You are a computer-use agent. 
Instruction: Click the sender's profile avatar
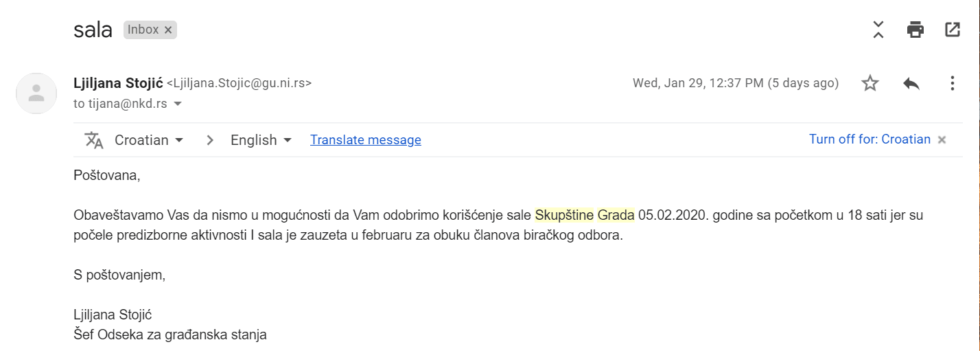pos(36,93)
